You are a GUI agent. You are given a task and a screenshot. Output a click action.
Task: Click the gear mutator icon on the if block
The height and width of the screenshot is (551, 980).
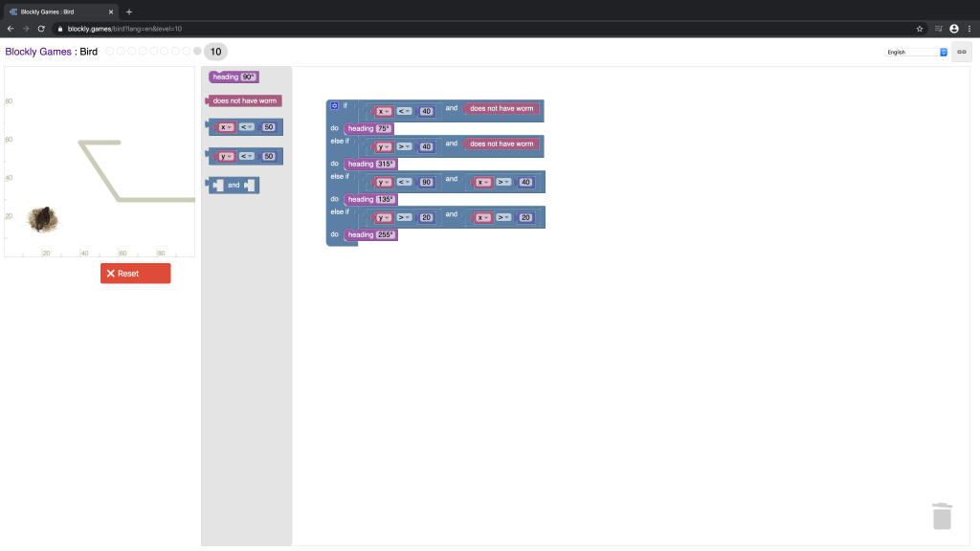point(334,105)
